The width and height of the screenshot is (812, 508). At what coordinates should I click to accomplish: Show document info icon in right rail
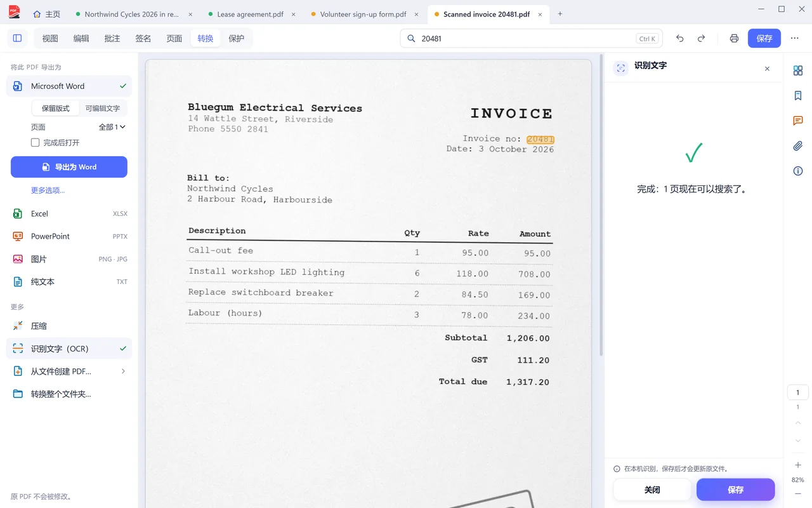tap(798, 171)
